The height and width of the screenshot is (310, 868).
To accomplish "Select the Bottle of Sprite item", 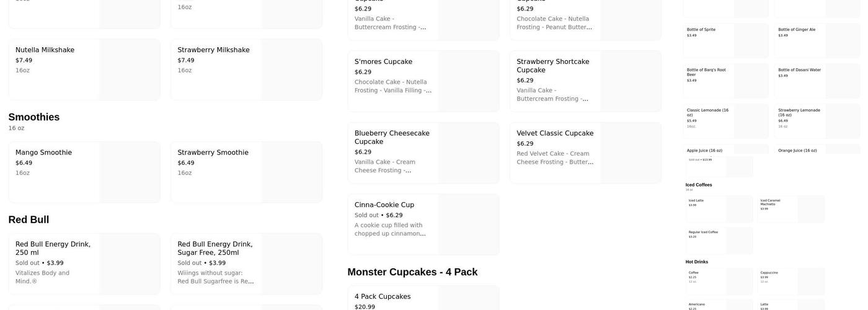I will (725, 41).
